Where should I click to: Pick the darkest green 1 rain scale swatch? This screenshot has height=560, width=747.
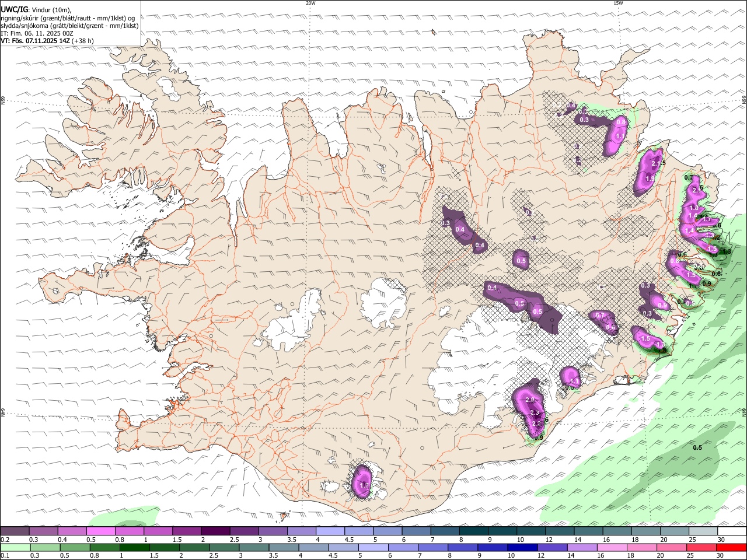coord(134,547)
